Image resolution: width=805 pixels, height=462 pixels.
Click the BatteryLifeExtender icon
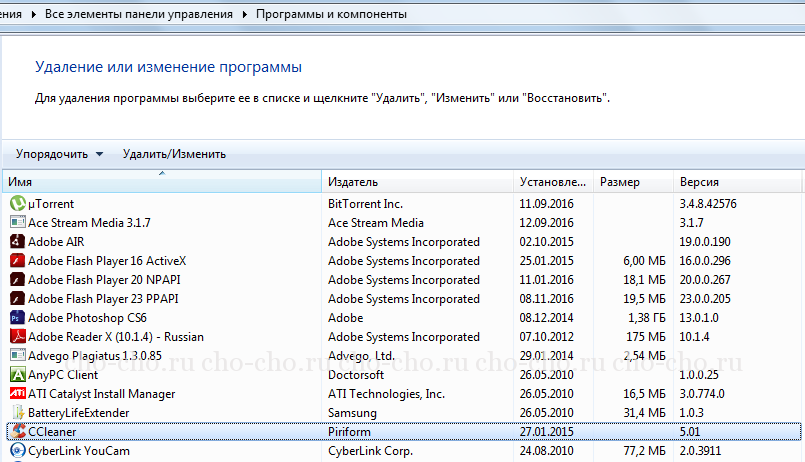pyautogui.click(x=17, y=412)
